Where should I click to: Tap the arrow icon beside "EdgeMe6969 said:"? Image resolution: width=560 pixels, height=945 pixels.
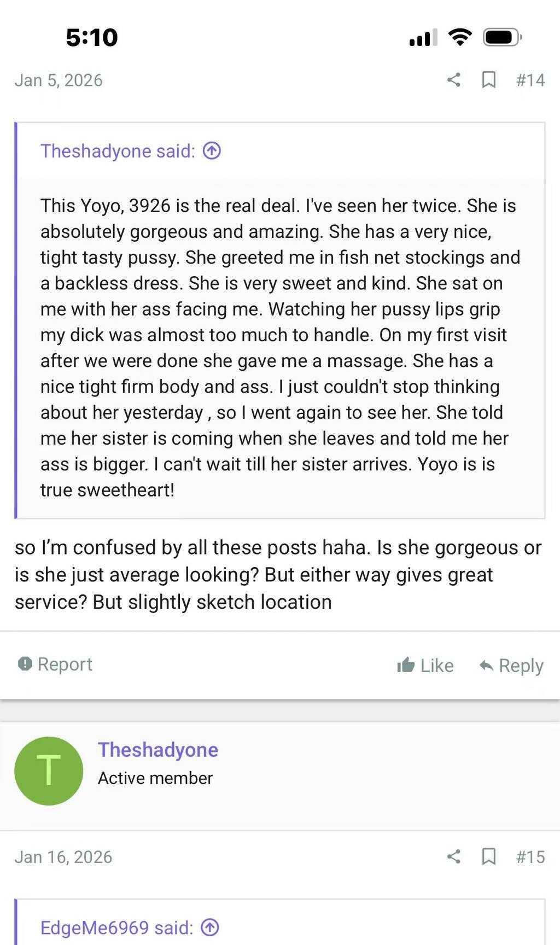pyautogui.click(x=210, y=927)
